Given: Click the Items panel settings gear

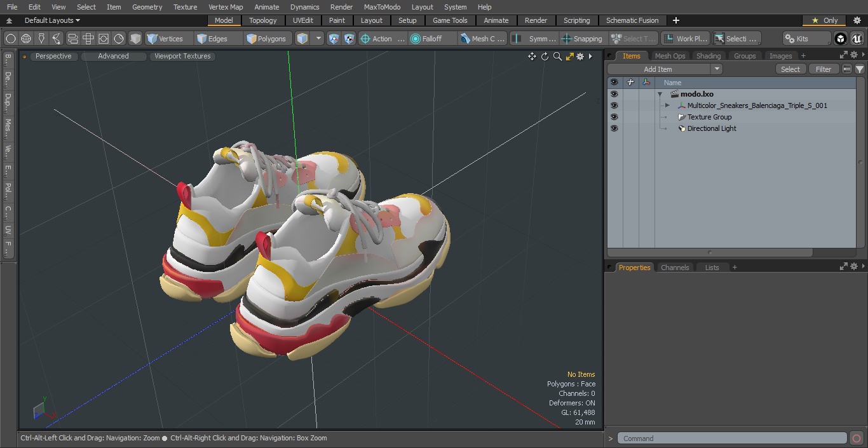Looking at the screenshot, I should (x=853, y=55).
